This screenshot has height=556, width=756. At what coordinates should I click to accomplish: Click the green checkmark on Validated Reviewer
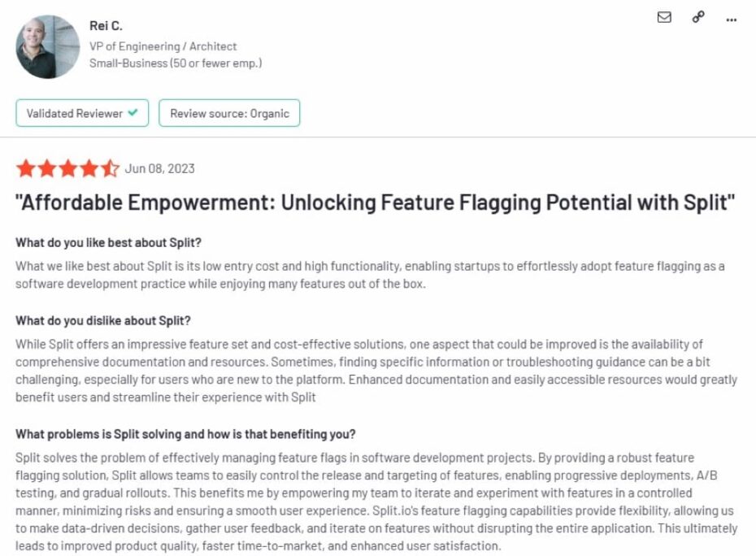click(x=132, y=114)
